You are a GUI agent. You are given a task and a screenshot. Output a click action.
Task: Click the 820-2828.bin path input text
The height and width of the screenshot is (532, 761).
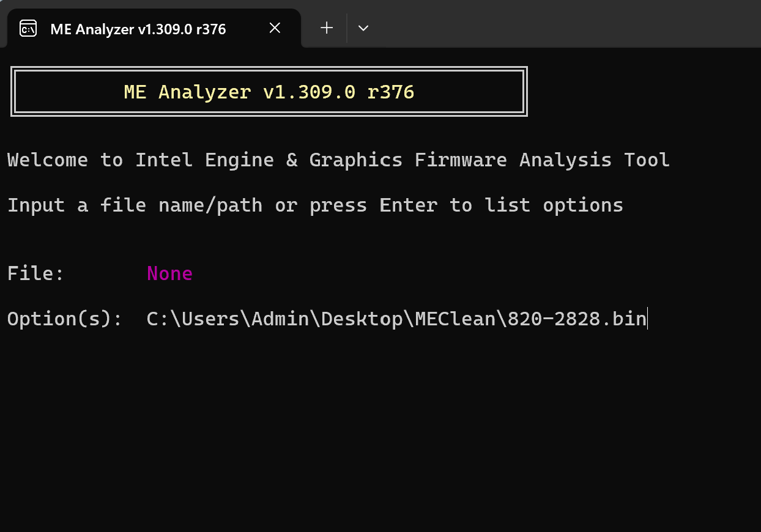point(396,319)
